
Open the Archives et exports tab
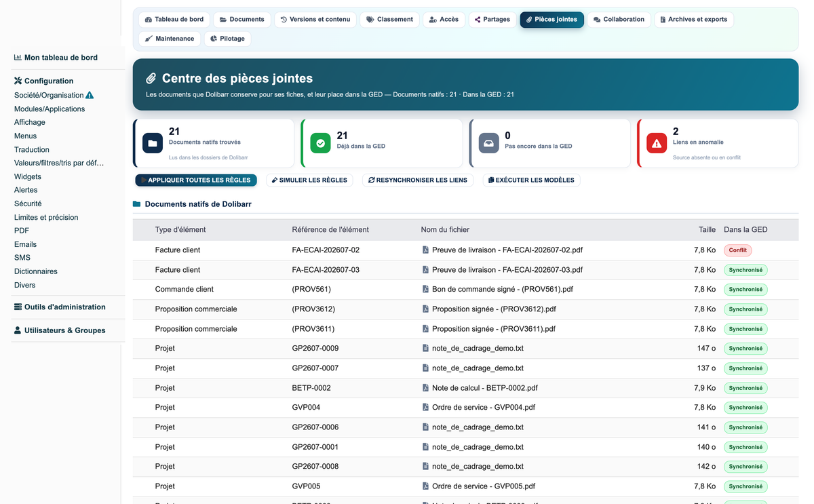[693, 20]
